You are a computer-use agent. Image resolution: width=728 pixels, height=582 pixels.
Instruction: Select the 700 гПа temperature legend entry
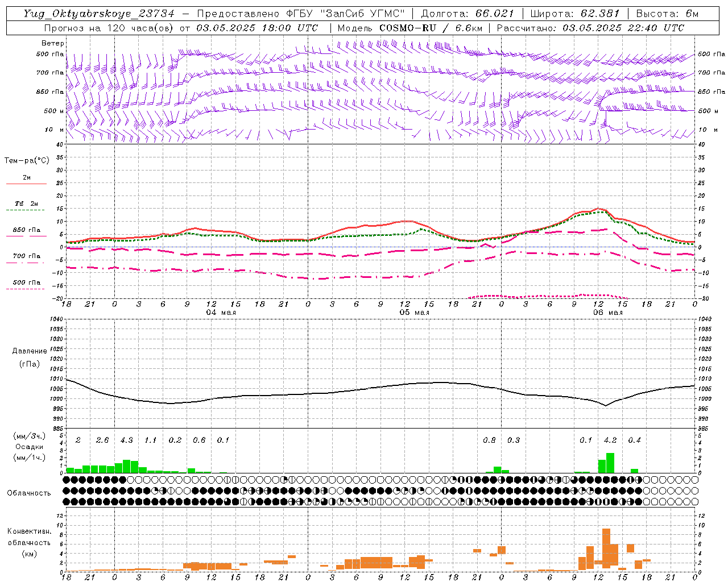click(x=27, y=256)
